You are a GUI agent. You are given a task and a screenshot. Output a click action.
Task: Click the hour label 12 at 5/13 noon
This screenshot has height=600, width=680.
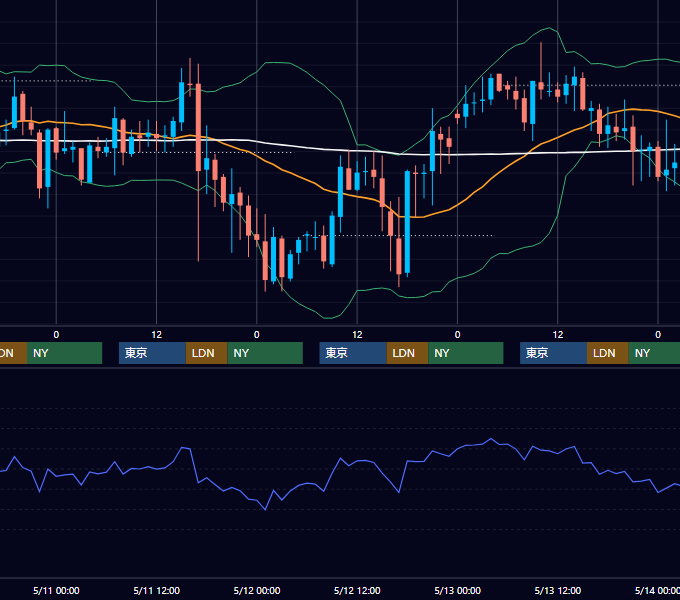click(x=558, y=335)
